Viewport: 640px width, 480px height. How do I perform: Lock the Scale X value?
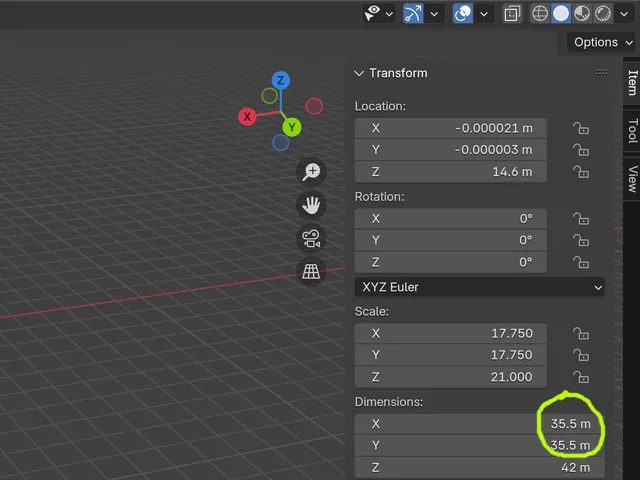coord(581,334)
